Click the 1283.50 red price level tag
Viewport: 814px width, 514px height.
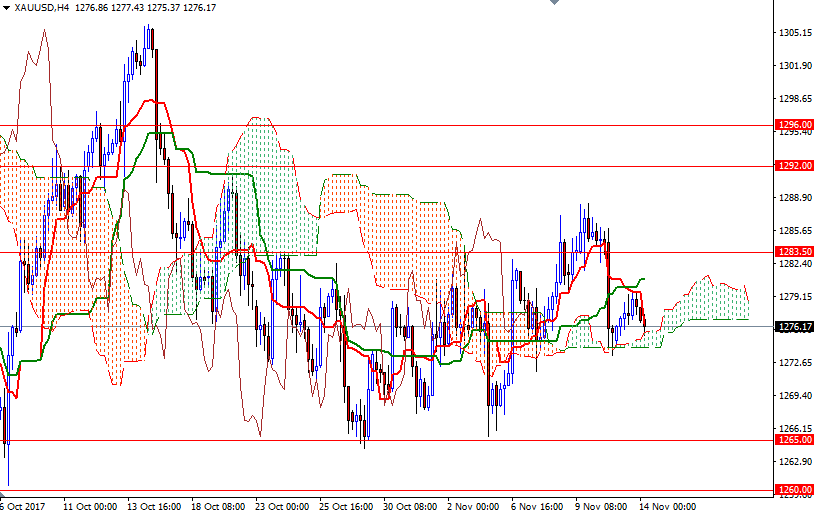pyautogui.click(x=794, y=251)
